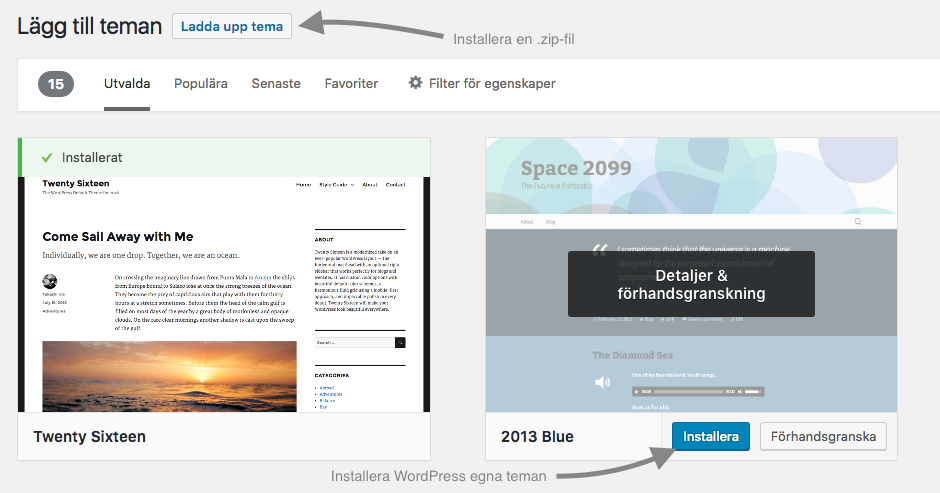Click the gear icon for feature filter
This screenshot has width=940, height=493.
click(415, 83)
